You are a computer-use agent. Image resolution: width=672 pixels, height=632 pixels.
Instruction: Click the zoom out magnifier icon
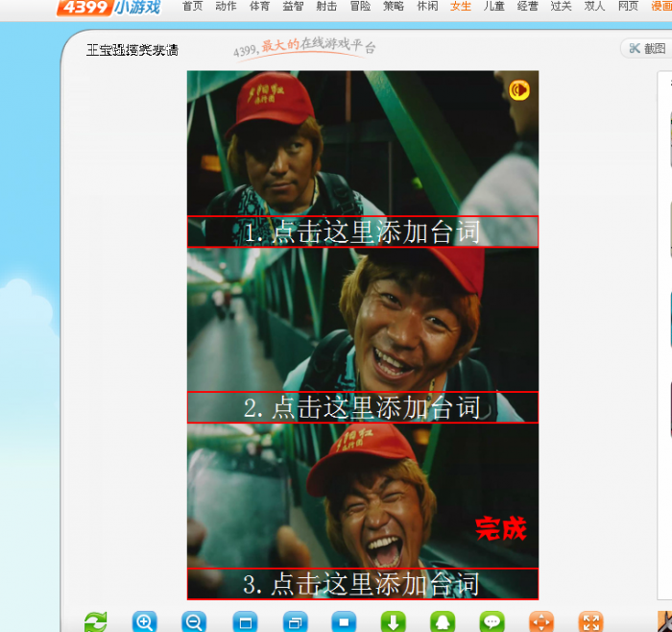(194, 621)
